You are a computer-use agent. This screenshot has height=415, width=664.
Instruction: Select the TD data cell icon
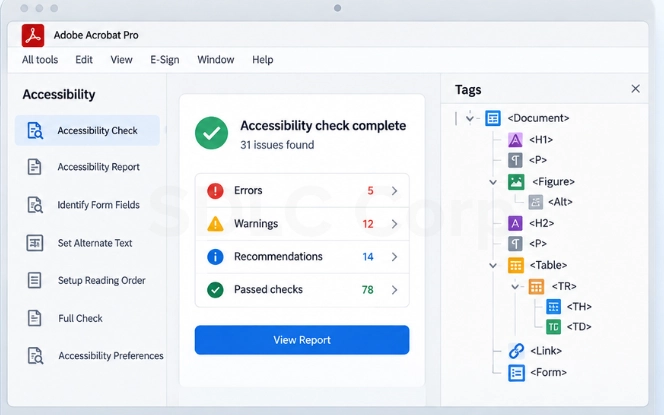coord(553,326)
